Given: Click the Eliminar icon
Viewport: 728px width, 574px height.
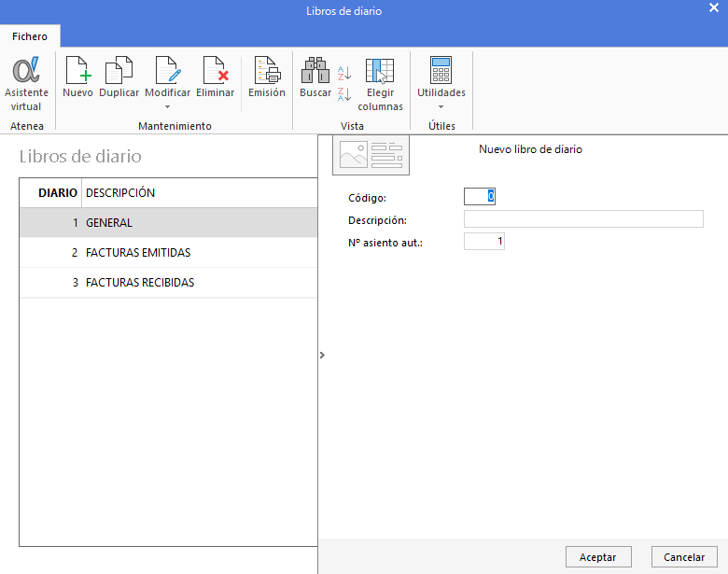Looking at the screenshot, I should point(215,70).
